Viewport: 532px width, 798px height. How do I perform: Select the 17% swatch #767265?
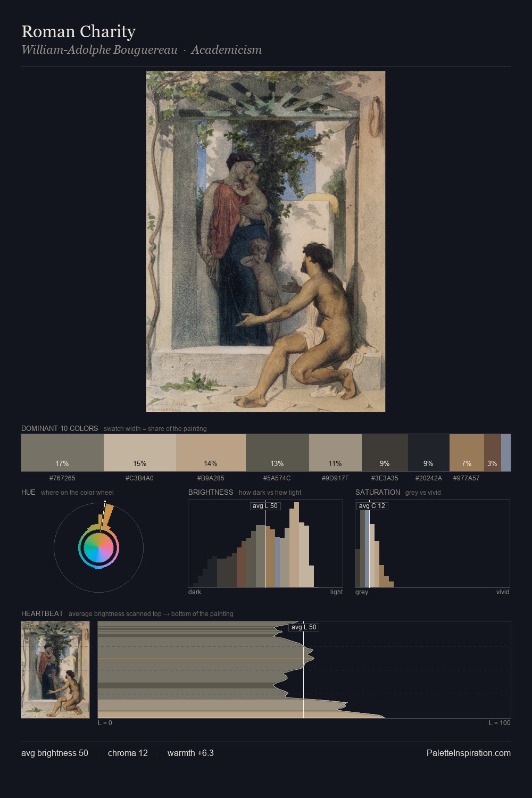[62, 453]
